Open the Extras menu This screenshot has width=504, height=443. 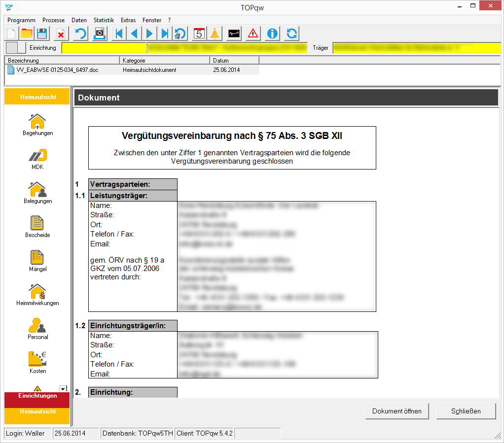[128, 20]
